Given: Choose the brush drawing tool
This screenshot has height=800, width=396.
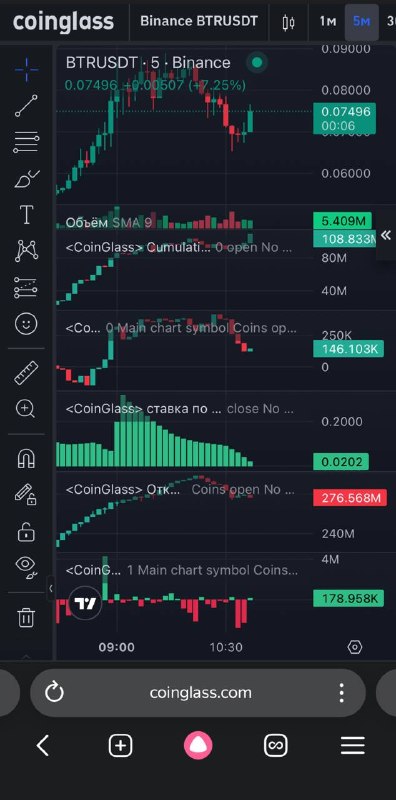Looking at the screenshot, I should click(26, 179).
